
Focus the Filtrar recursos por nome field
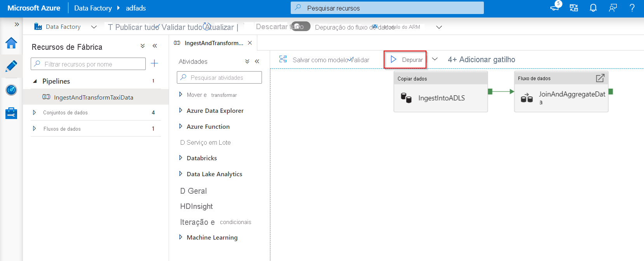pos(88,64)
